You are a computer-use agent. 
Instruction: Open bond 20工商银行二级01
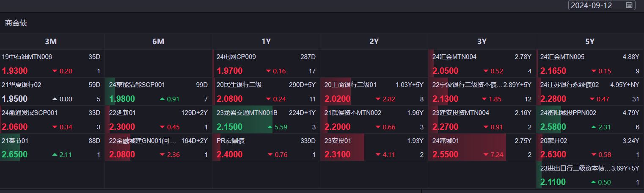(350, 85)
